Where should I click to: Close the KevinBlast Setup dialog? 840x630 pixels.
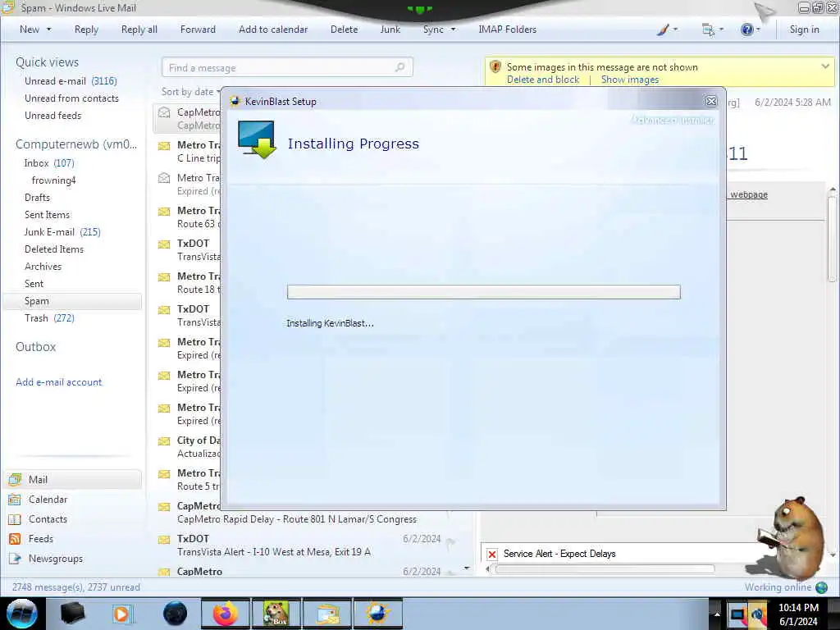(x=711, y=101)
